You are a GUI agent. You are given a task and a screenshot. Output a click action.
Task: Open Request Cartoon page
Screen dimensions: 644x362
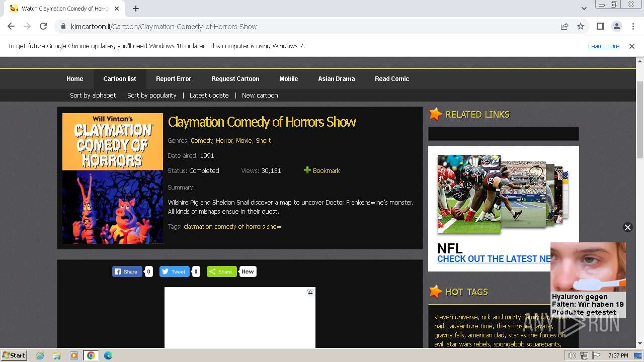click(235, 79)
